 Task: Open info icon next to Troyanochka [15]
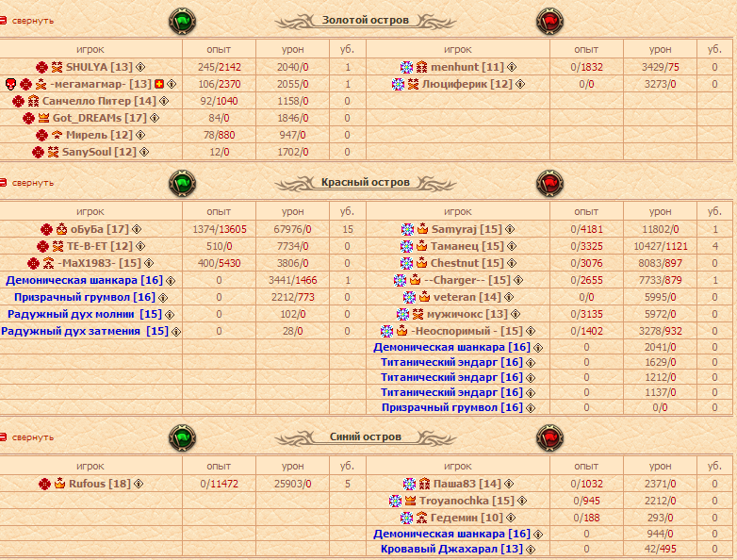[522, 501]
